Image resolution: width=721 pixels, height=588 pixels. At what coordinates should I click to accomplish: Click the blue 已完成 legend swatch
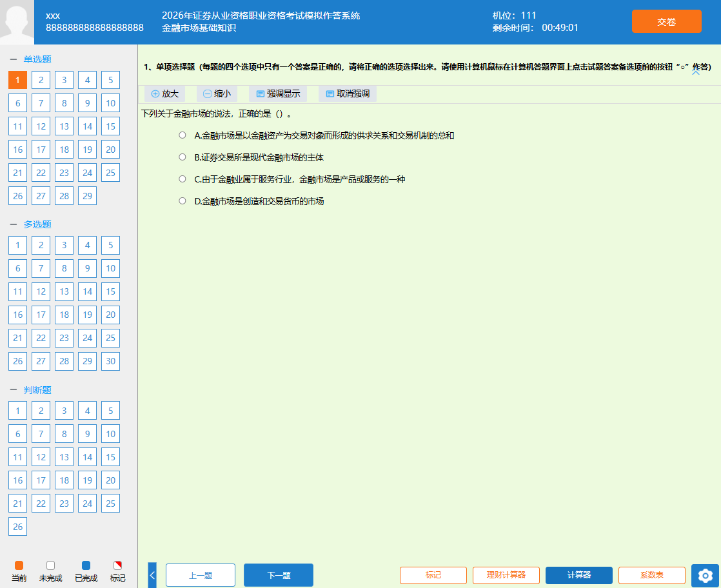[x=86, y=565]
